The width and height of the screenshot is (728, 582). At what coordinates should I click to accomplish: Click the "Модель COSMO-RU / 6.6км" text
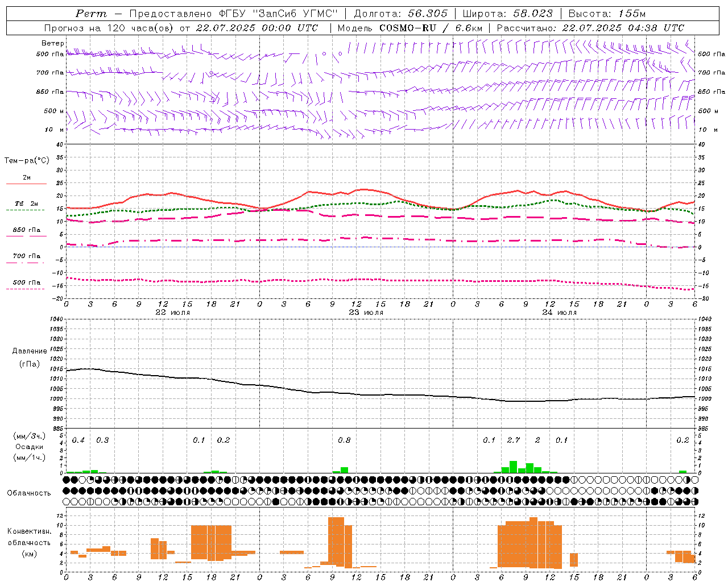click(x=409, y=28)
